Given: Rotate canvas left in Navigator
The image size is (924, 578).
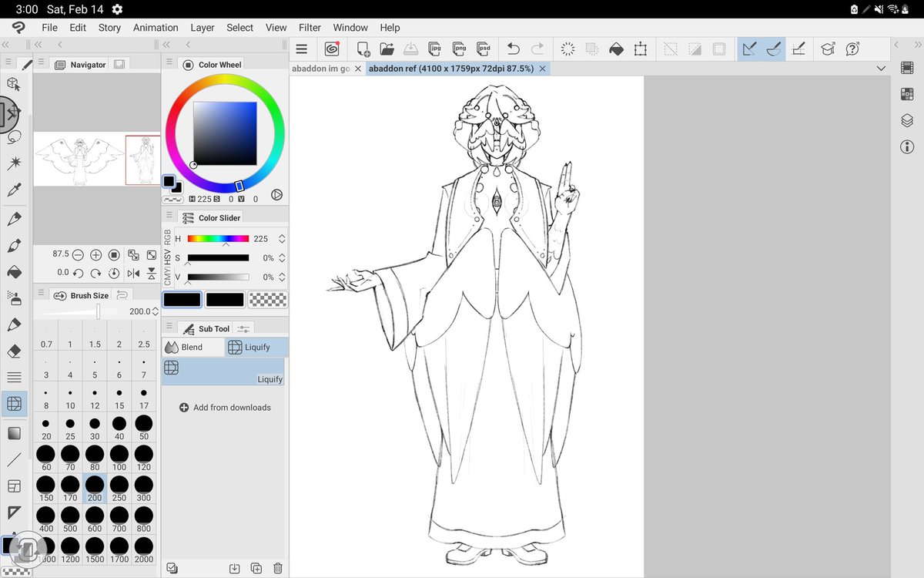Looking at the screenshot, I should click(79, 273).
